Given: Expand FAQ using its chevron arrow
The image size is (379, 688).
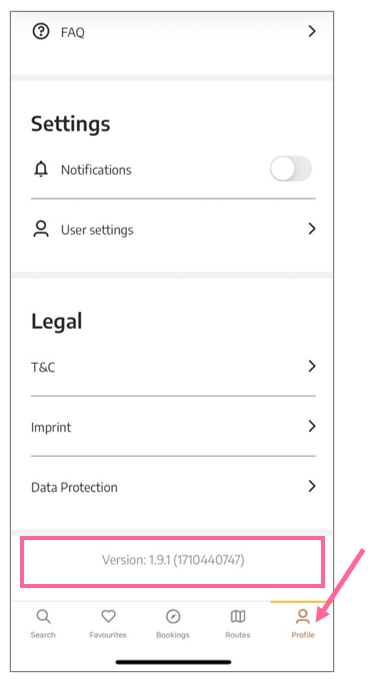Looking at the screenshot, I should point(312,31).
